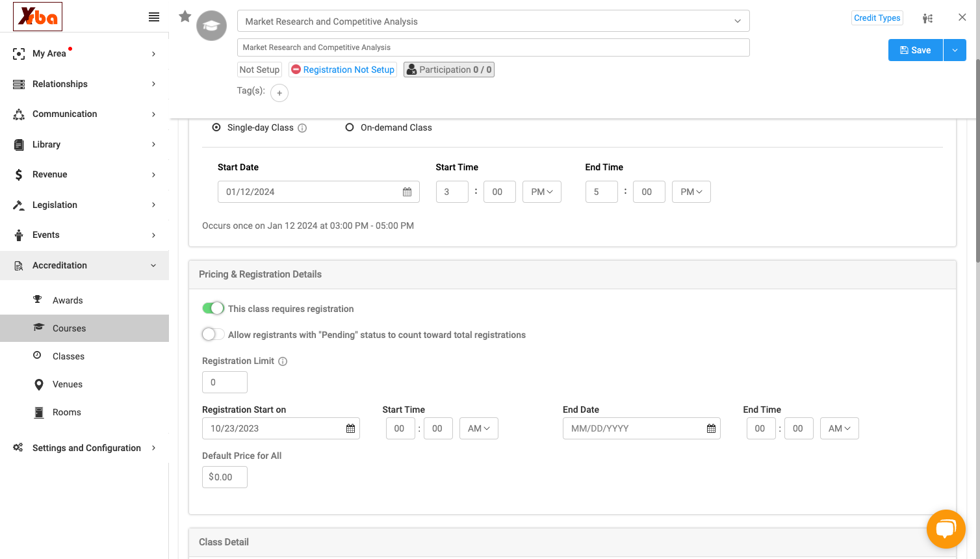Select Single-day Class radio button

pos(216,127)
